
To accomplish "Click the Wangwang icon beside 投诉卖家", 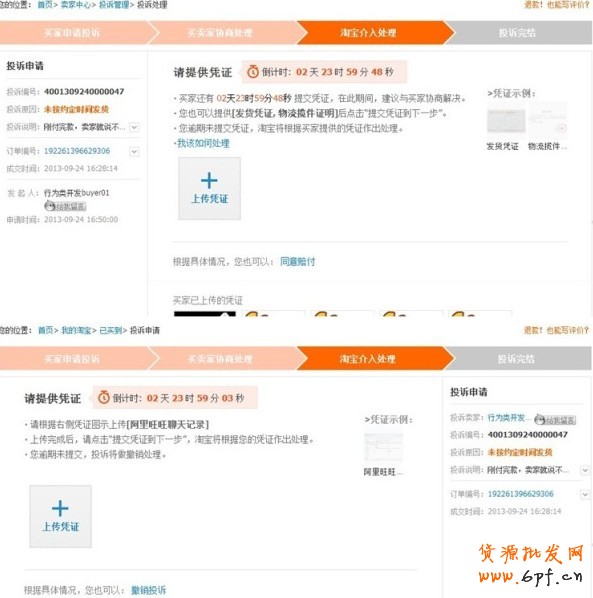I will 555,420.
